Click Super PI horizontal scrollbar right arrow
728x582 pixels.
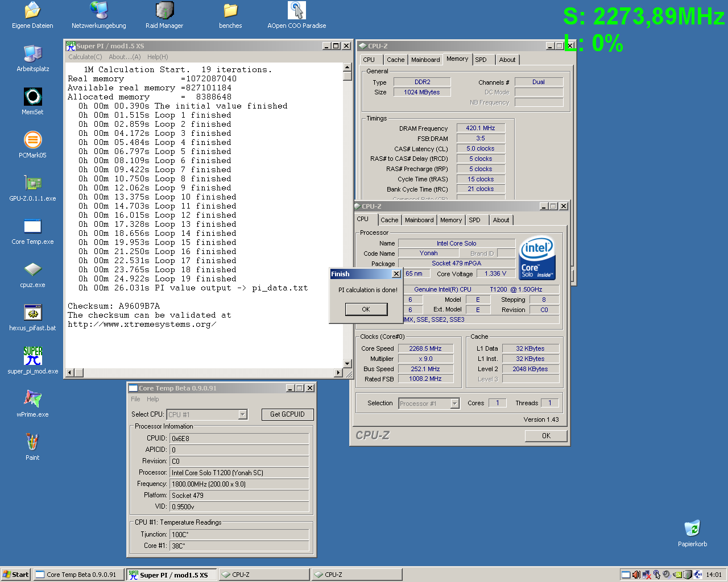tap(338, 373)
